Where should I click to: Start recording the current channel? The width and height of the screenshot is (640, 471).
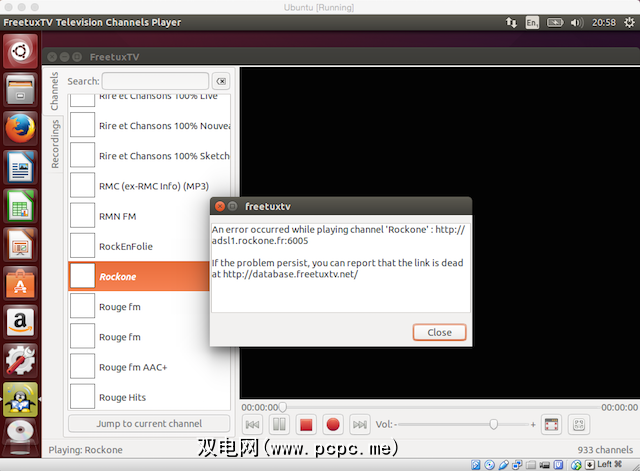coord(333,424)
